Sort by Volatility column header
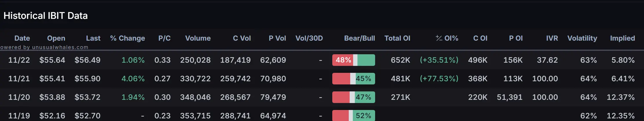 coord(582,38)
